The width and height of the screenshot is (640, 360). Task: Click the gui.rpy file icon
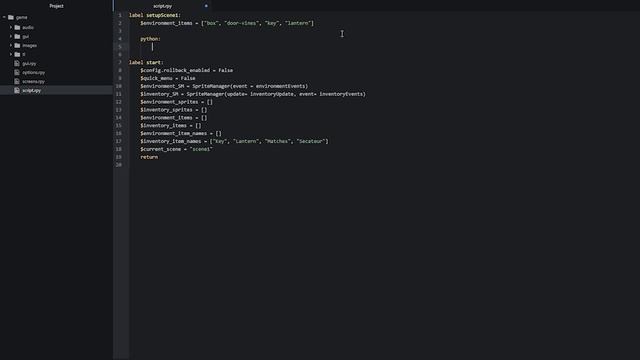[x=17, y=63]
